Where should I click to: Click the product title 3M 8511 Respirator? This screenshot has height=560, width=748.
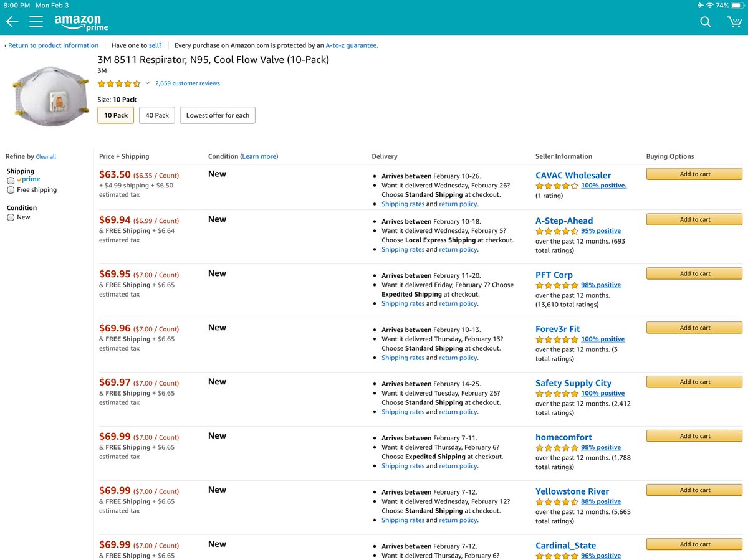click(213, 60)
